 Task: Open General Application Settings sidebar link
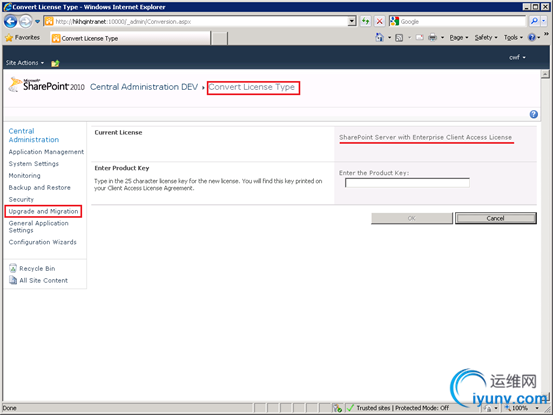point(38,227)
